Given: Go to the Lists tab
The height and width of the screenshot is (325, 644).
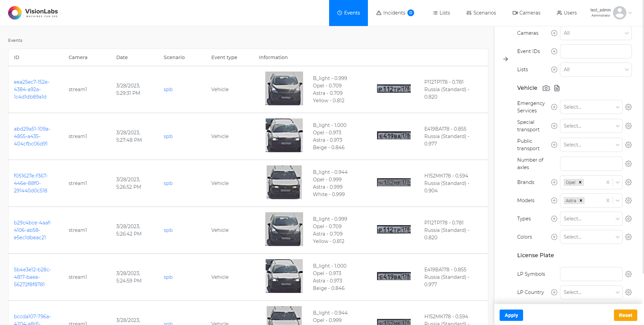Looking at the screenshot, I should pyautogui.click(x=441, y=13).
